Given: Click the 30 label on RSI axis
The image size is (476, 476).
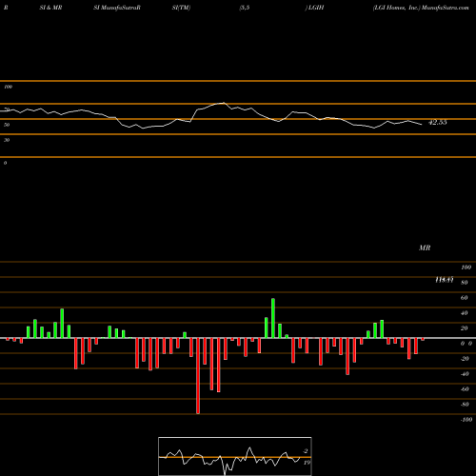Looking at the screenshot, I should (x=7, y=140).
